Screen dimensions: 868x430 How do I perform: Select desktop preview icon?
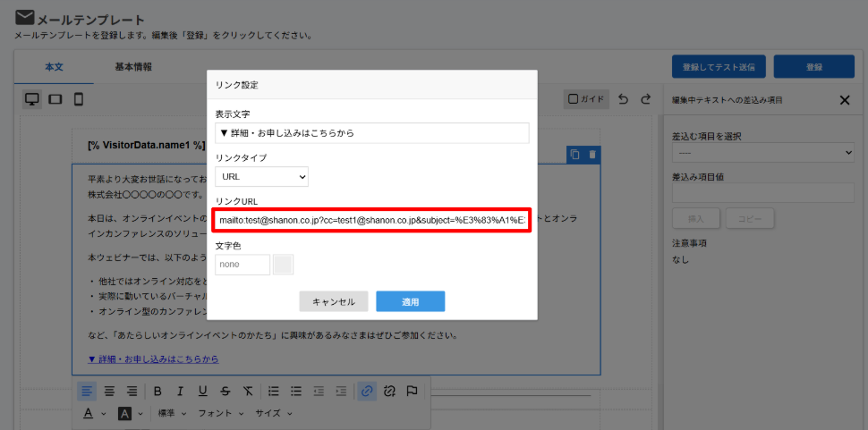pos(32,99)
